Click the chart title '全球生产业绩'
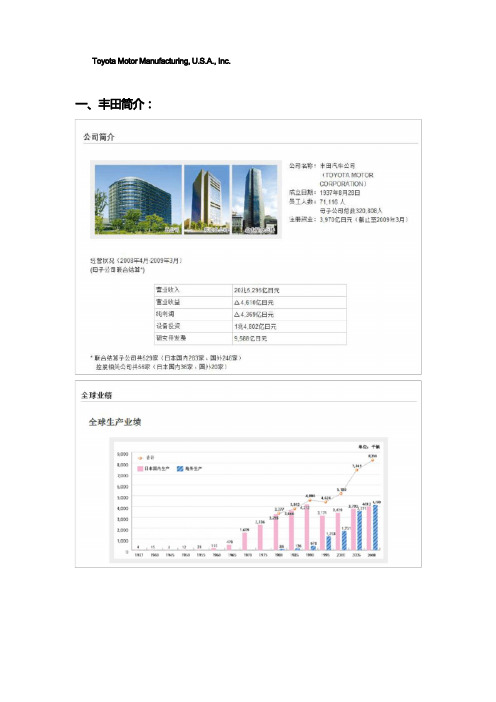 click(115, 422)
